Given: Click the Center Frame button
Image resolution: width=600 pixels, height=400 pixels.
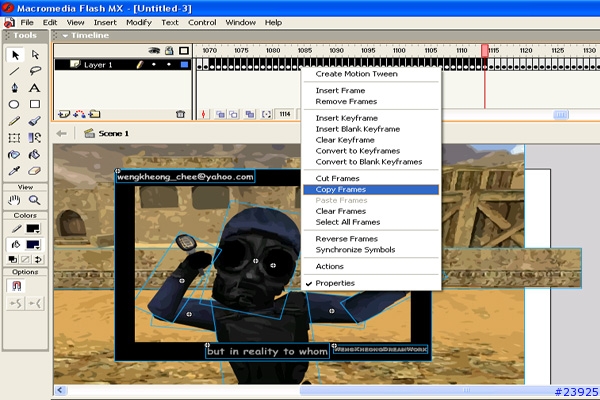Looking at the screenshot, I should 204,114.
